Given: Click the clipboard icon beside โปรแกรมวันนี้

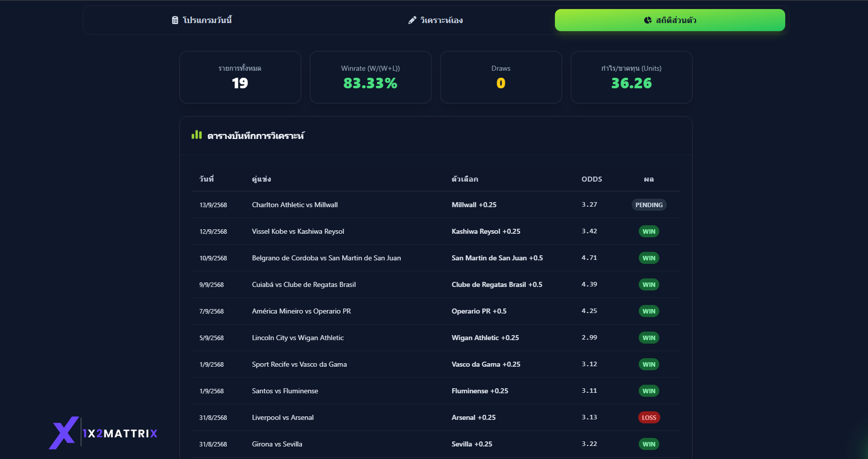Looking at the screenshot, I should tap(175, 20).
